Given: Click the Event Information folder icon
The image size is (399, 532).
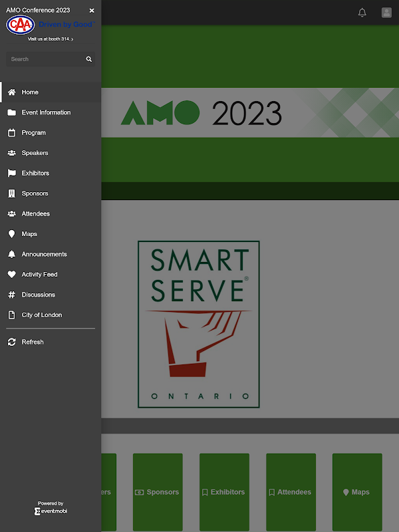Looking at the screenshot, I should [11, 112].
